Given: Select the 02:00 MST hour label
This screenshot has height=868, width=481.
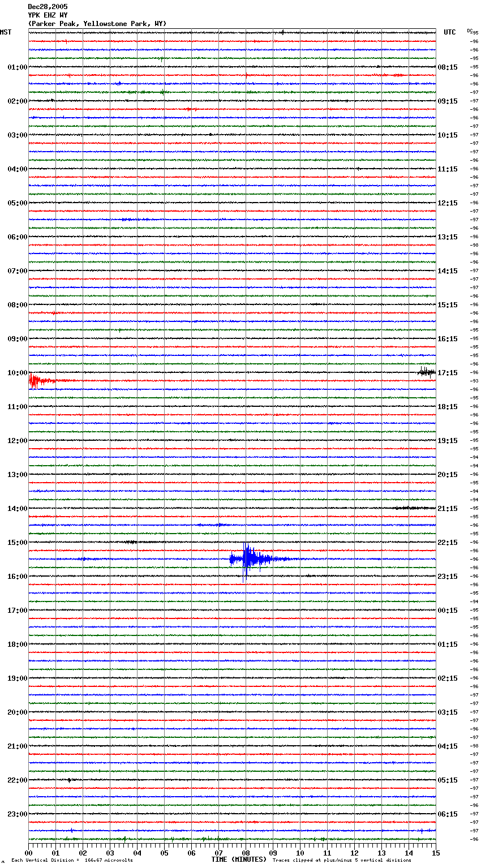Looking at the screenshot, I should (18, 101).
